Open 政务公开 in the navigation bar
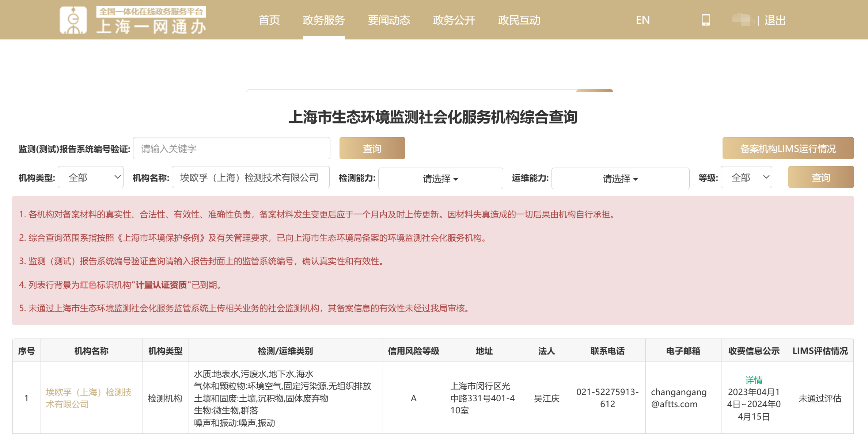Viewport: 868px width, 440px height. 454,20
